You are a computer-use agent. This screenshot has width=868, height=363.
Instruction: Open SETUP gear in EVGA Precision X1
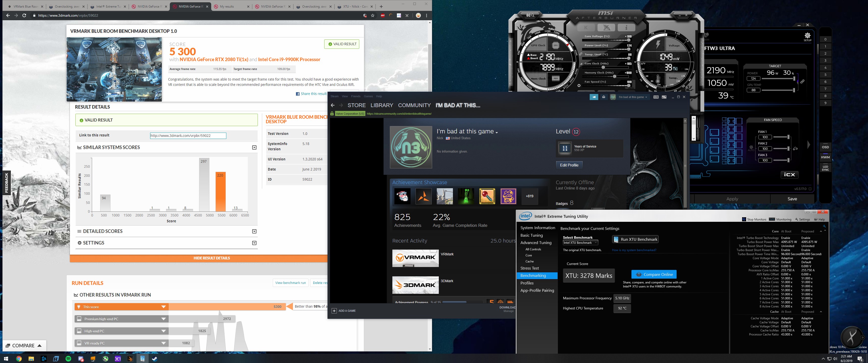pos(807,37)
